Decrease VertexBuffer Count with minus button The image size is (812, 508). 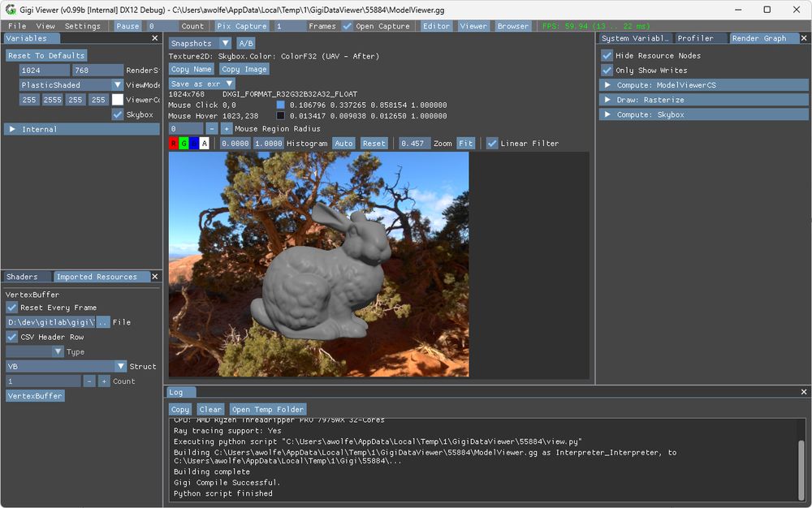tap(89, 381)
